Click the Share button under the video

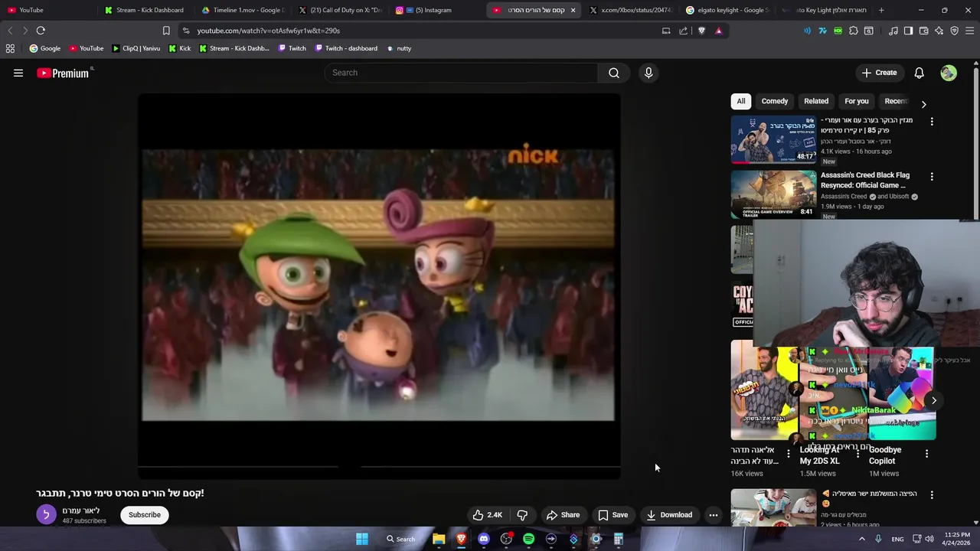click(563, 515)
